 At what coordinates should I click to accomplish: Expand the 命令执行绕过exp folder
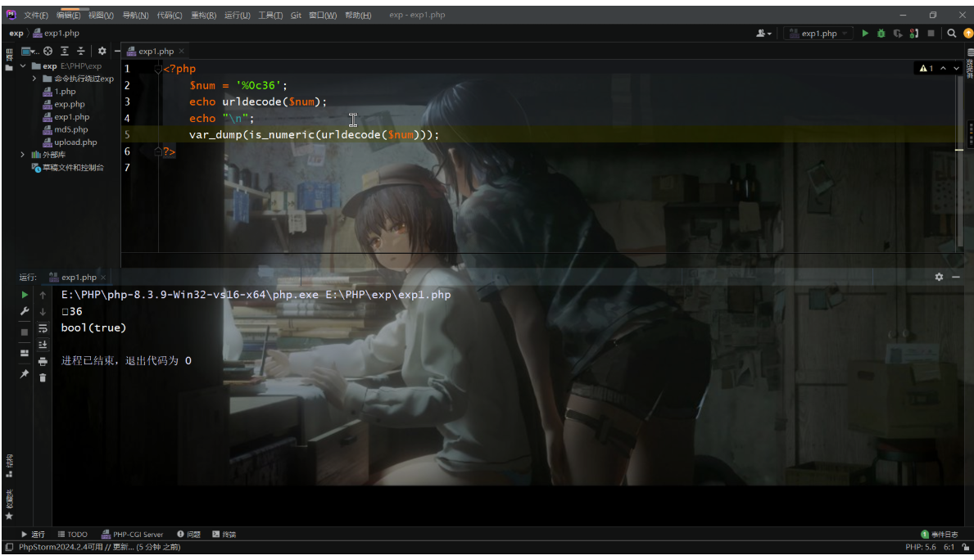point(34,79)
